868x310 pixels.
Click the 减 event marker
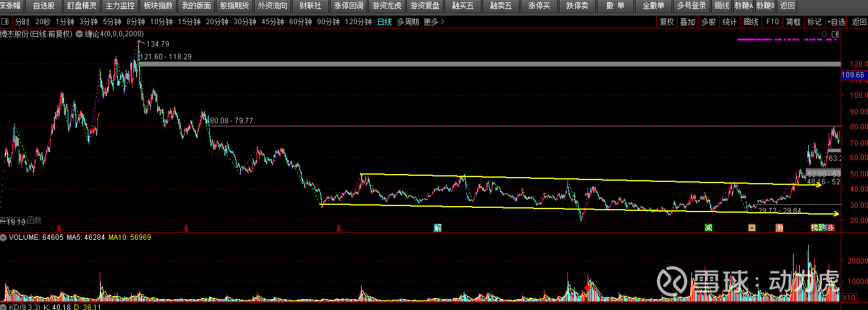click(708, 228)
